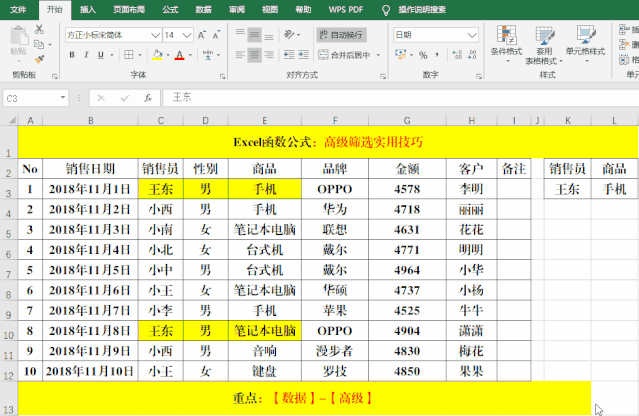Screen dimensions: 639x416
Task: Toggle Bold formatting
Action: (x=71, y=56)
